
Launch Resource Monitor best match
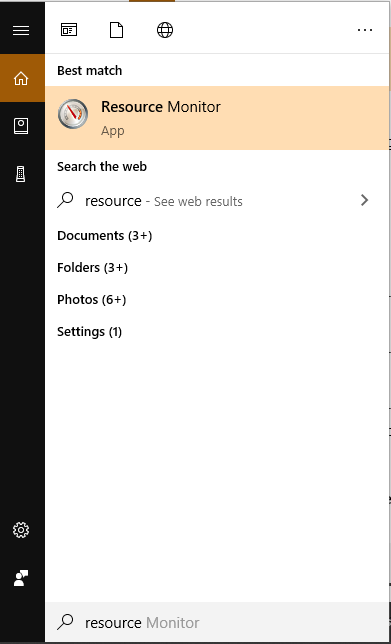[x=216, y=118]
